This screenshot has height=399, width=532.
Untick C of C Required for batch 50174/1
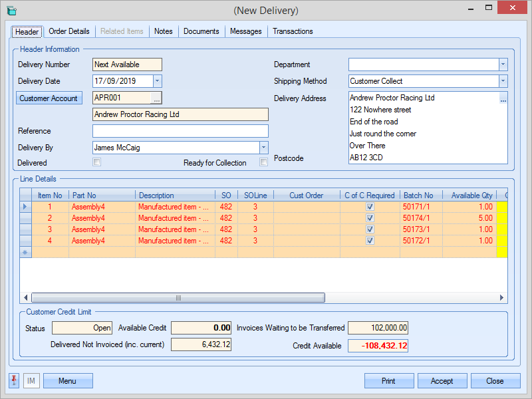tap(370, 218)
